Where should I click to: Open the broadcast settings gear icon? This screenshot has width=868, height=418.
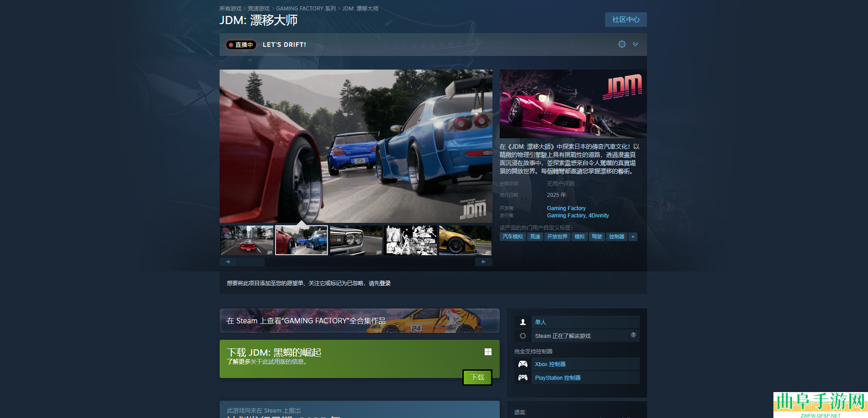(622, 44)
